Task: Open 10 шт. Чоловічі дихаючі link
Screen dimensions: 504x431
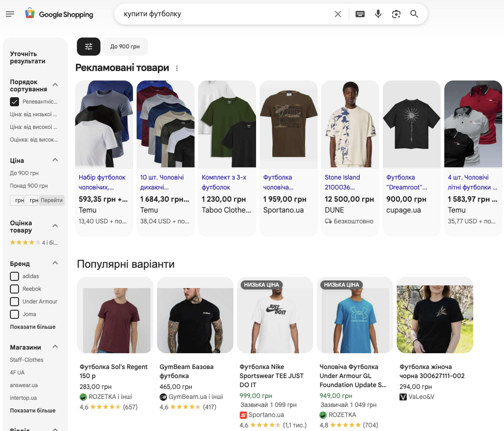Action: [162, 182]
